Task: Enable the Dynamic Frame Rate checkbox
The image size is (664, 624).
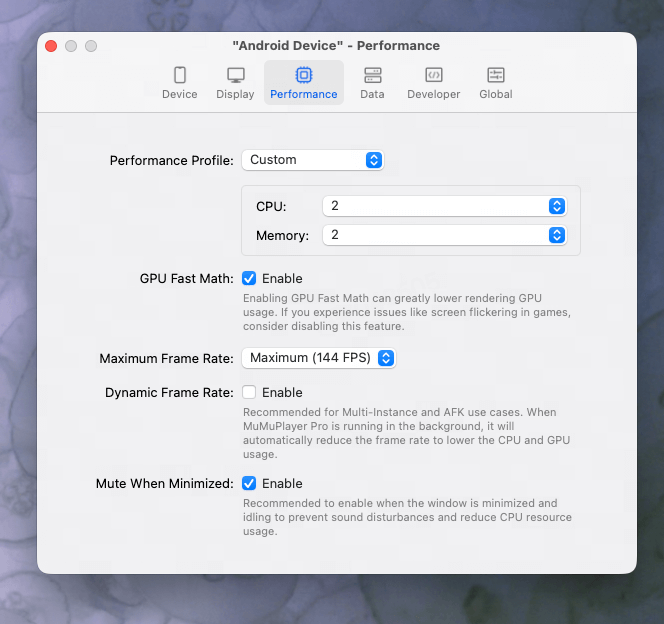Action: click(249, 393)
